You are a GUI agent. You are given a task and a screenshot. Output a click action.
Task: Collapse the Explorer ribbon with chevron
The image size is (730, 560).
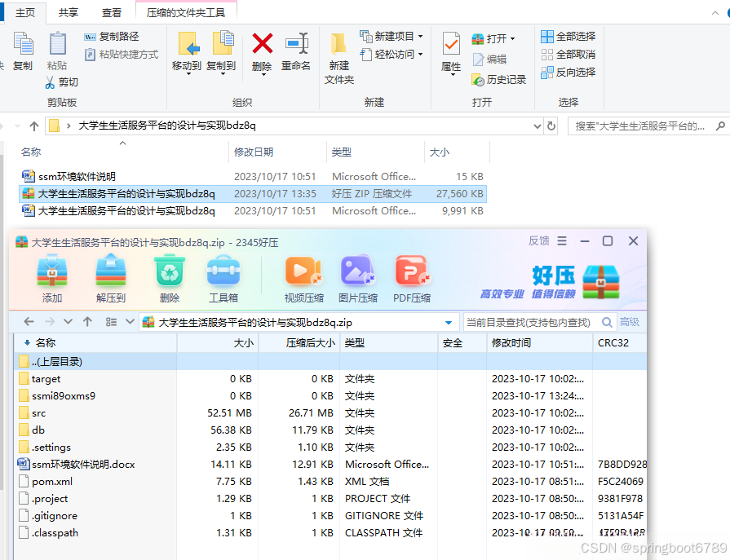click(715, 13)
